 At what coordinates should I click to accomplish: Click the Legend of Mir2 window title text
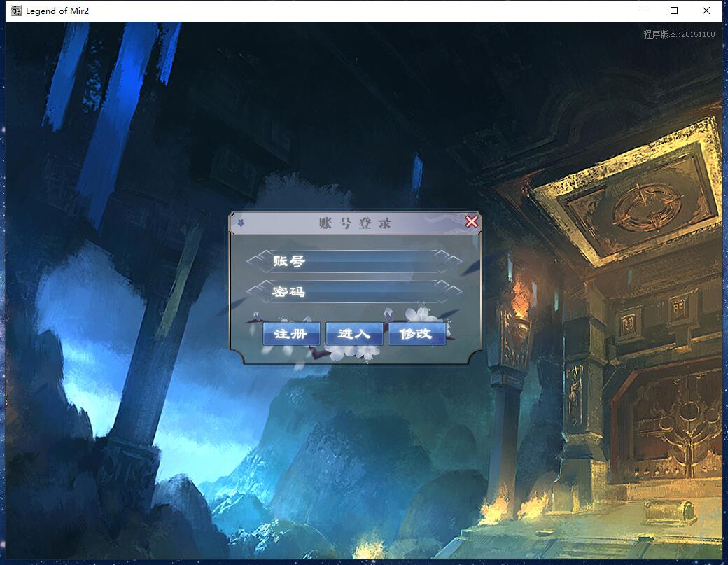[x=57, y=11]
